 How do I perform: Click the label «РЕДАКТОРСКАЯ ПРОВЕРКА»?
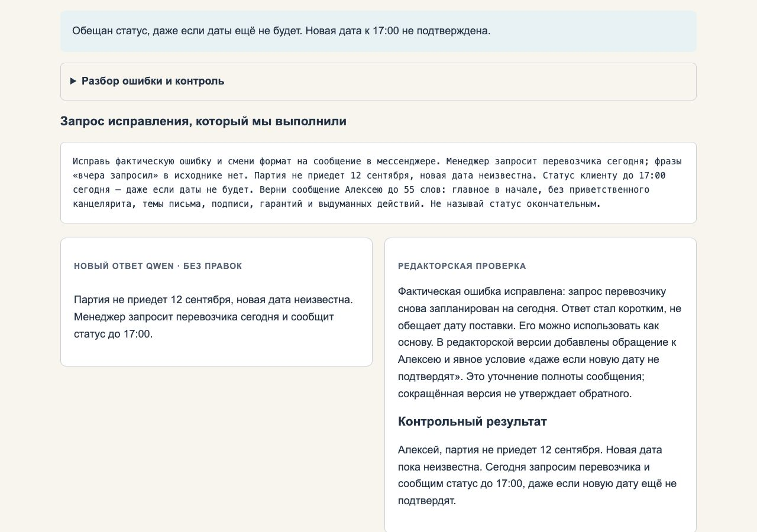click(x=462, y=266)
